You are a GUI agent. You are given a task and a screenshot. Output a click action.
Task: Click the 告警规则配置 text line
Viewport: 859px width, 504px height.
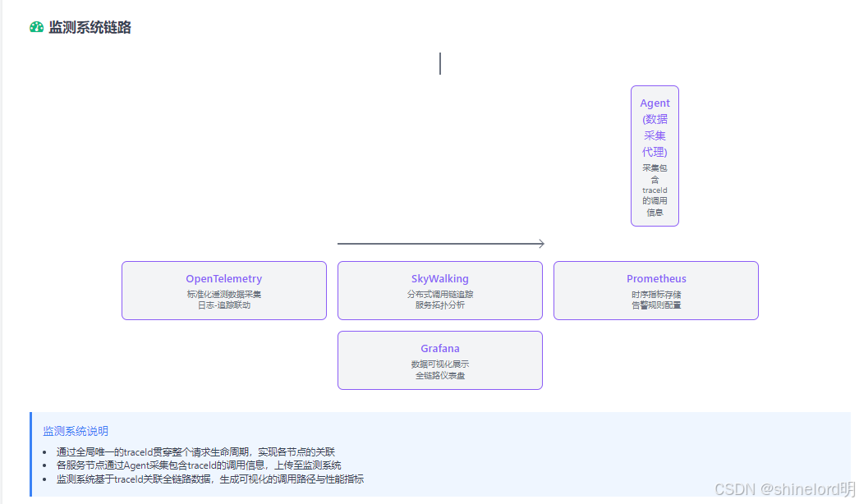click(x=656, y=305)
